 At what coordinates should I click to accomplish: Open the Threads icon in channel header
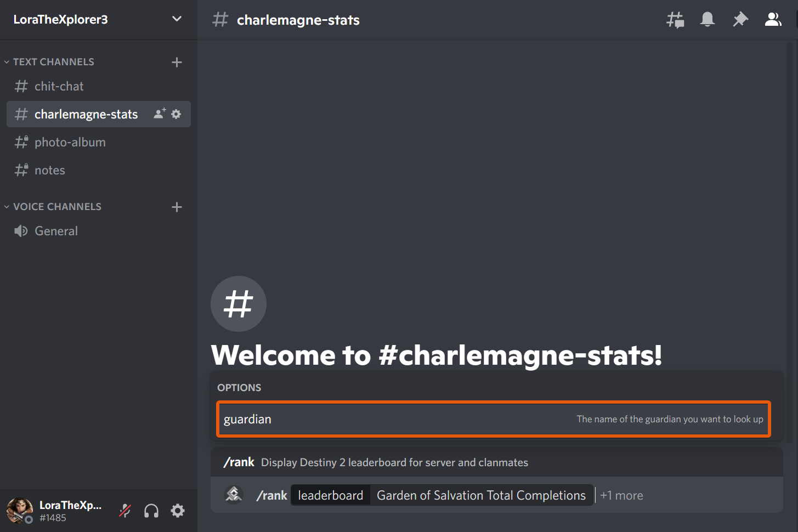(x=675, y=20)
